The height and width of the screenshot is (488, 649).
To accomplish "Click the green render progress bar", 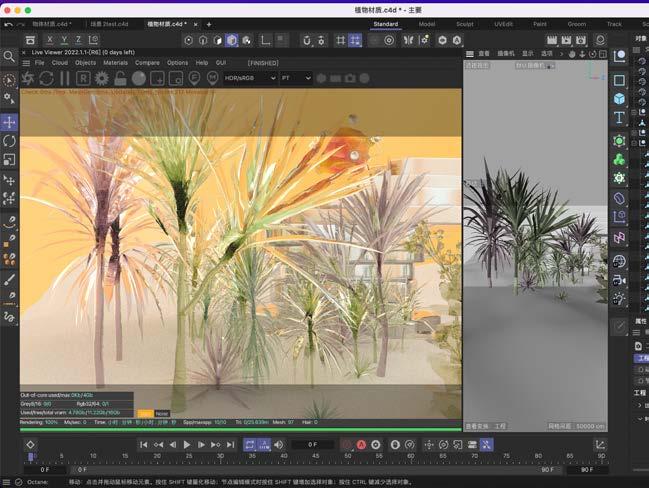I will [x=240, y=429].
